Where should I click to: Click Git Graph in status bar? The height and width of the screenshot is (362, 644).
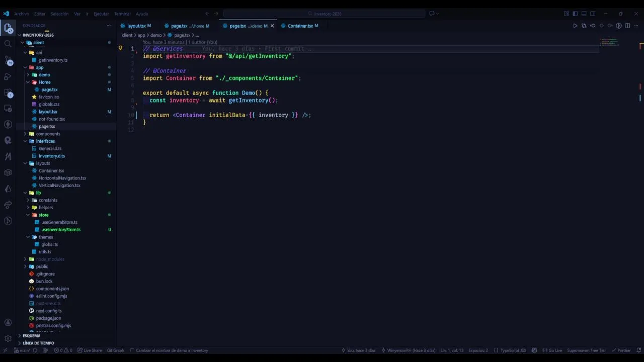point(115,350)
